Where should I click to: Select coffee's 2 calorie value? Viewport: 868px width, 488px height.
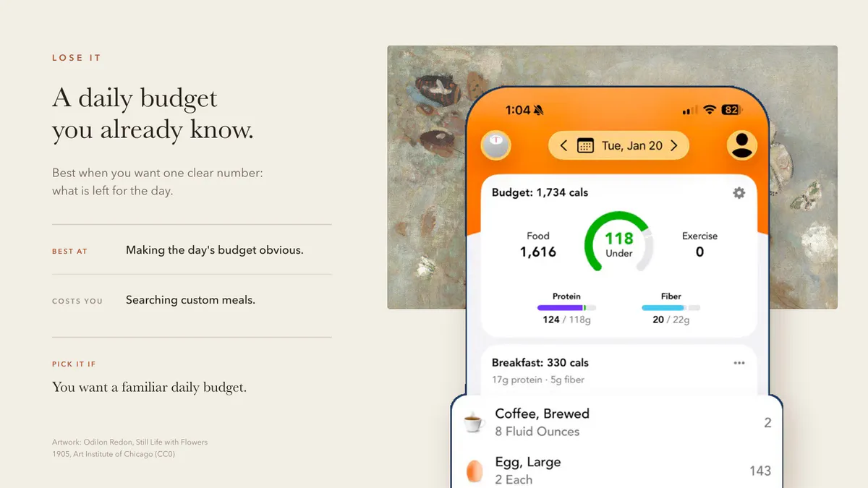(x=767, y=423)
